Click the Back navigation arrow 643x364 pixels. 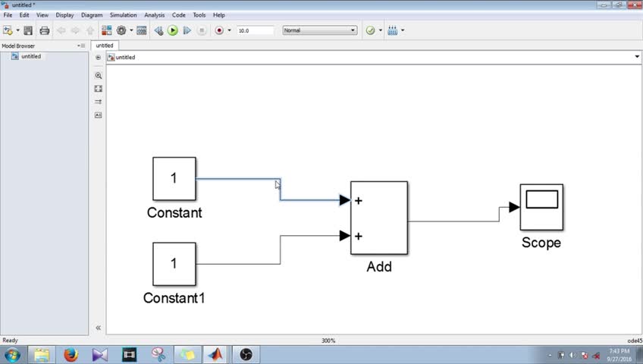61,30
